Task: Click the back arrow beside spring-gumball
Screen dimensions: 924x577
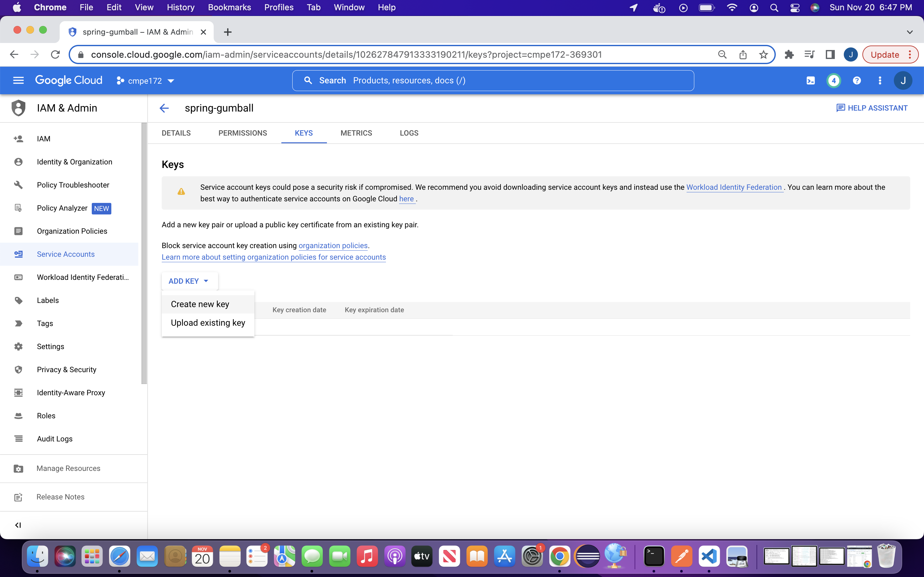Action: click(x=164, y=108)
